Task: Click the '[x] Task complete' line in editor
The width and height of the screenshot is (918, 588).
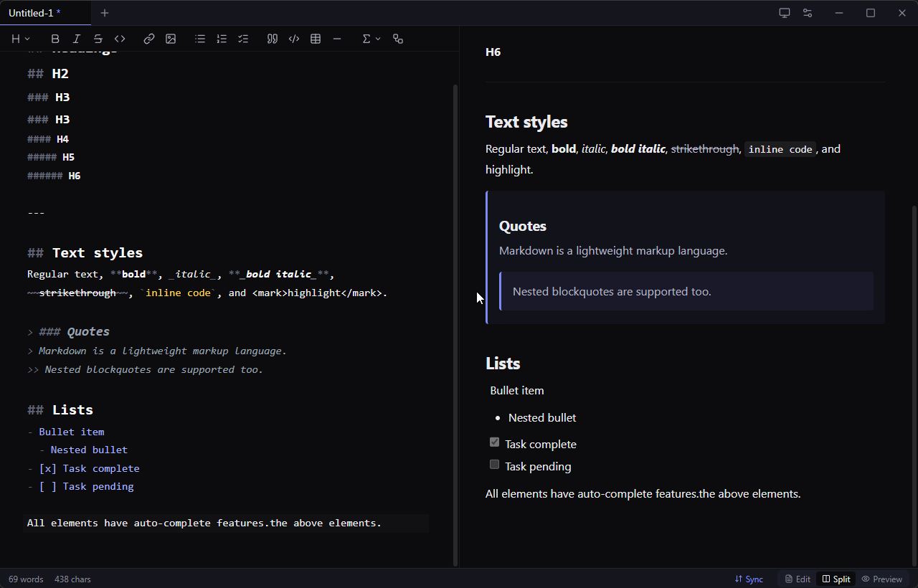Action: (x=83, y=468)
